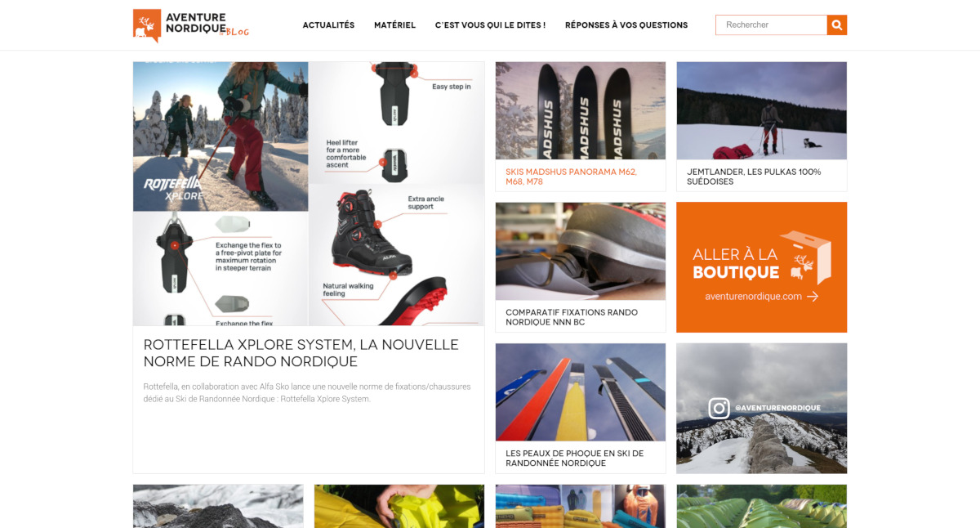This screenshot has width=980, height=528.
Task: Open the Instagram @aventurenordique tile
Action: [x=761, y=408]
